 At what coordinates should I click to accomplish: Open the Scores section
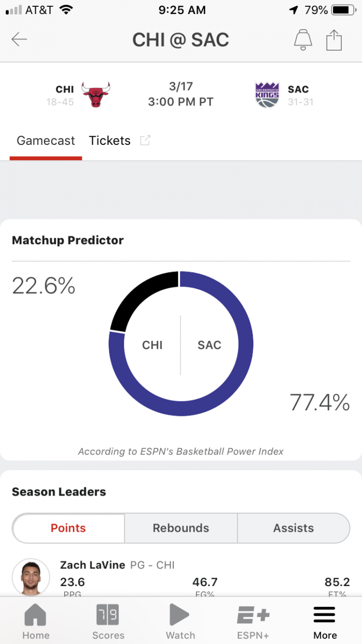point(108,621)
